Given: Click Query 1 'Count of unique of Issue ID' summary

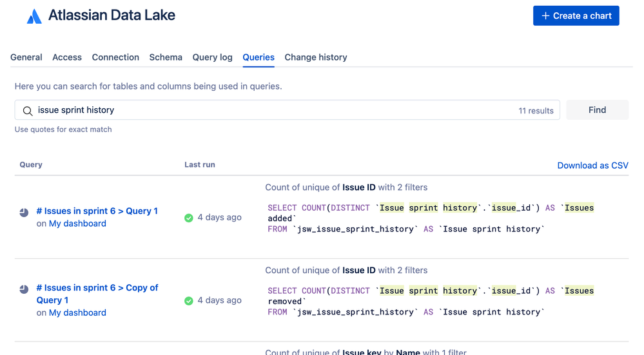Looking at the screenshot, I should [x=346, y=187].
